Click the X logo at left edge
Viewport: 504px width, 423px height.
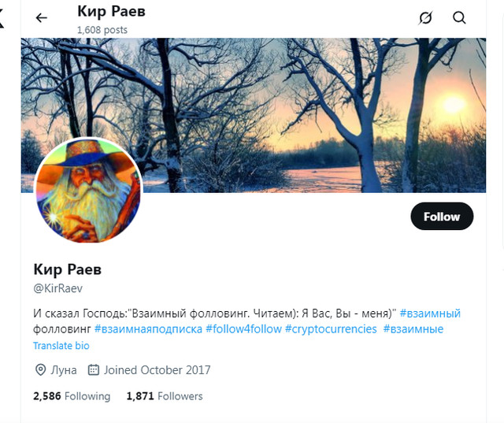(2, 18)
